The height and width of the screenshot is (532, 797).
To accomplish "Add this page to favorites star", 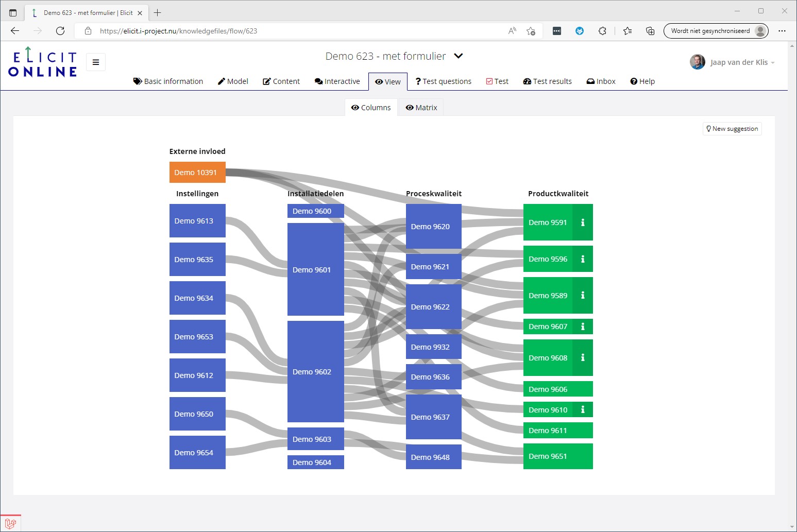I will pyautogui.click(x=531, y=31).
